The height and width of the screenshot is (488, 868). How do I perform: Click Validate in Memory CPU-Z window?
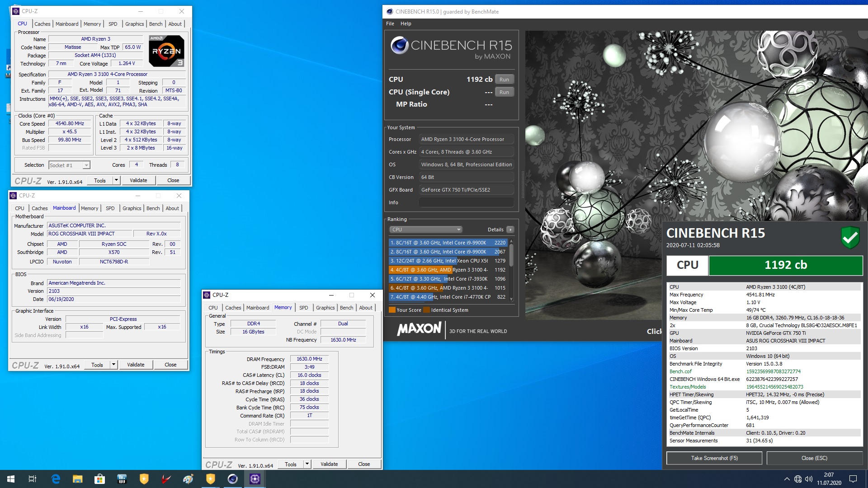[x=329, y=464]
